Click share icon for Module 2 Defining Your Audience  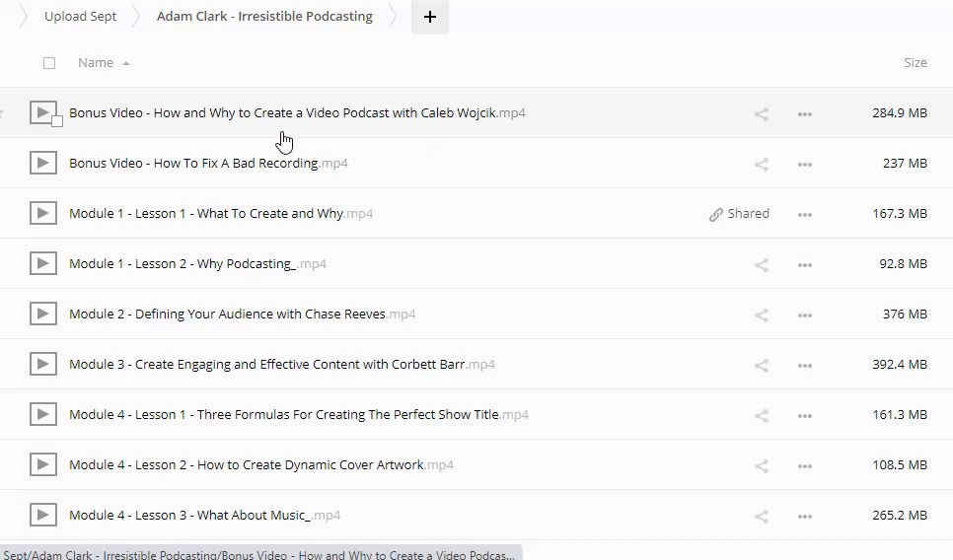(761, 315)
